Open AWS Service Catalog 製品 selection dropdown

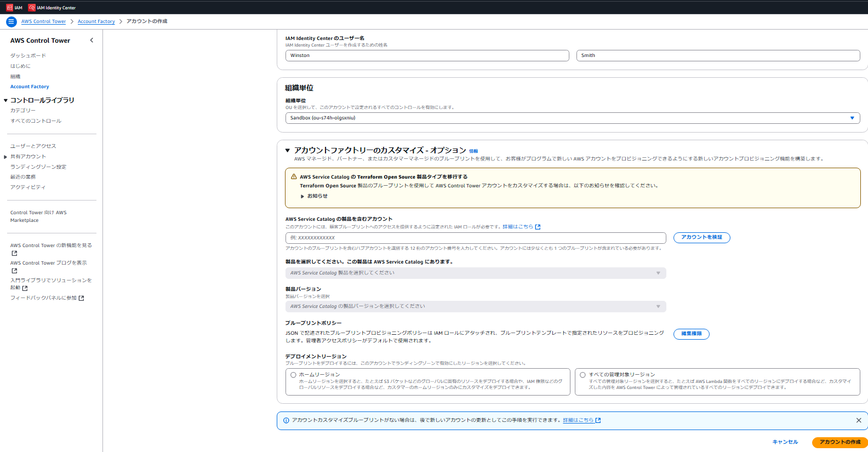pyautogui.click(x=476, y=273)
